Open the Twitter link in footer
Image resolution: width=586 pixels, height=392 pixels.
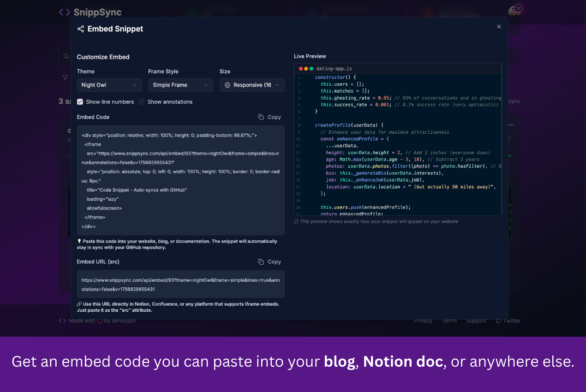(508, 321)
